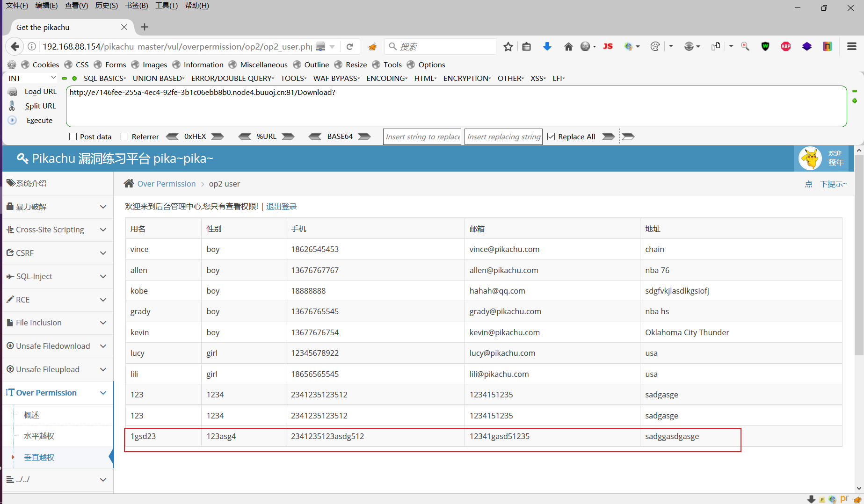Click the home icon in the breadcrumb
Image resolution: width=864 pixels, height=504 pixels.
click(129, 183)
